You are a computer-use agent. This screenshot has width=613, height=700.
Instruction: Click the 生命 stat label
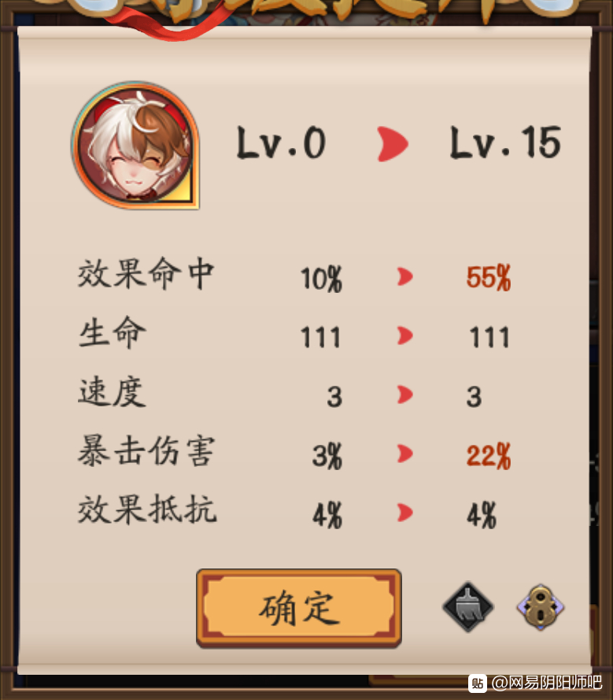click(112, 332)
